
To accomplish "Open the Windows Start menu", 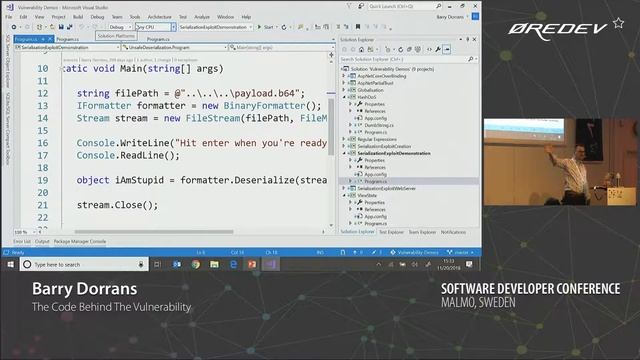I will coord(11,264).
